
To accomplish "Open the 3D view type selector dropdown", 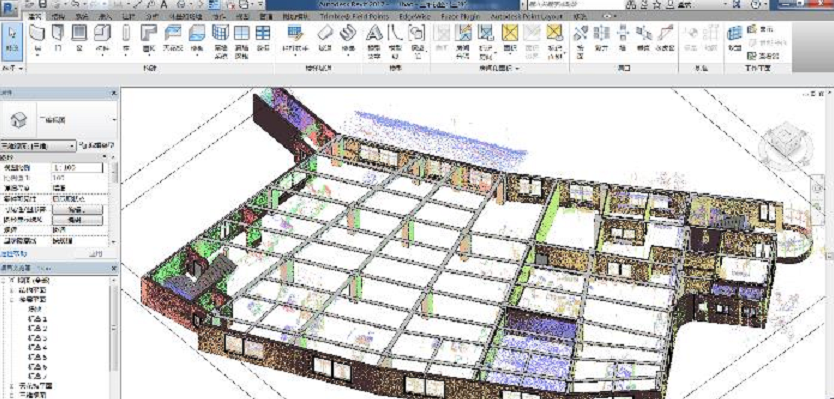I will pos(114,119).
